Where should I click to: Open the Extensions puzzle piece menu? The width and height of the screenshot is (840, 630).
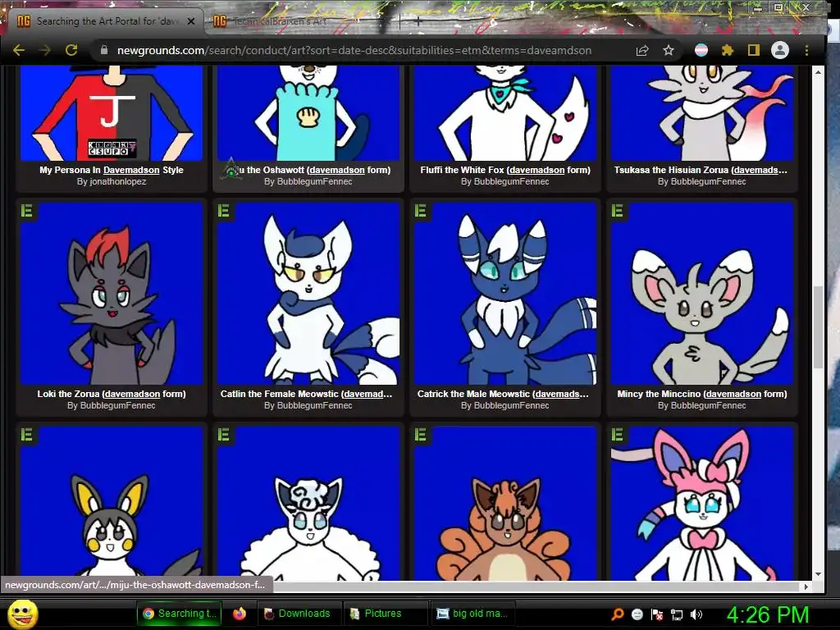tap(727, 50)
